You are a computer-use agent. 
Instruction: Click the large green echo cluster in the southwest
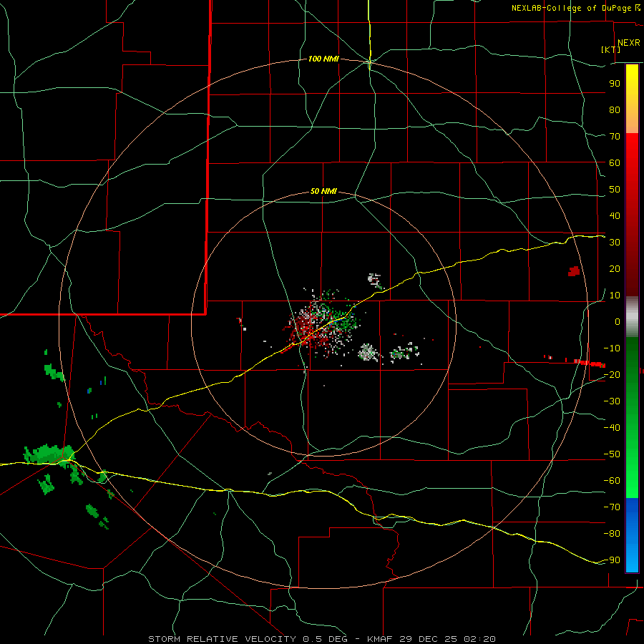tap(49, 454)
